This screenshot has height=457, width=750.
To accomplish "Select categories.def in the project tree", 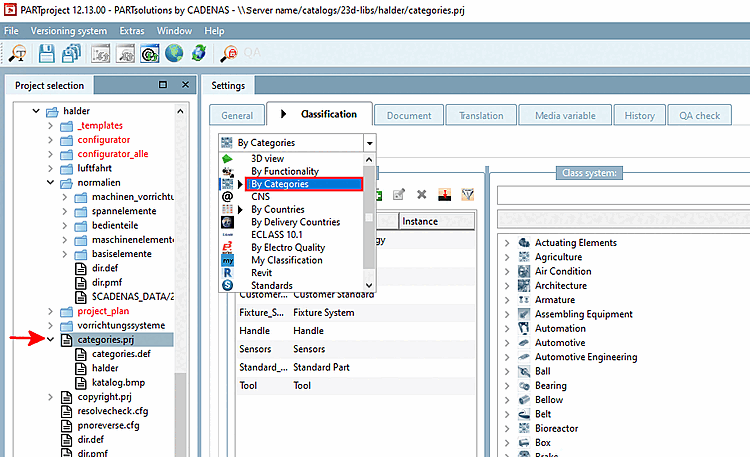I will 121,354.
